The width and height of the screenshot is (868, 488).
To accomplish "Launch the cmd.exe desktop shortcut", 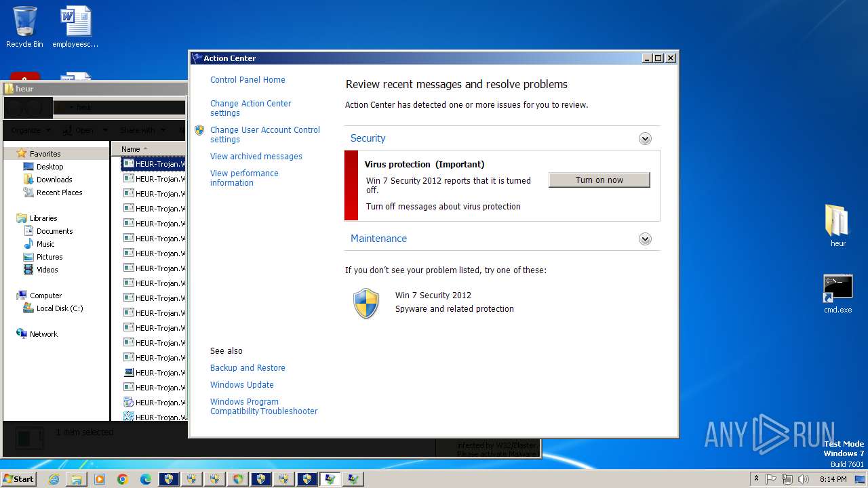I will pos(838,294).
